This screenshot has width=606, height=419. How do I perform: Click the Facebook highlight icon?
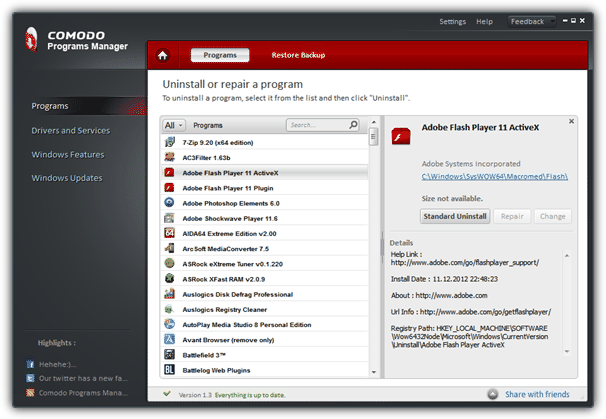click(x=30, y=364)
